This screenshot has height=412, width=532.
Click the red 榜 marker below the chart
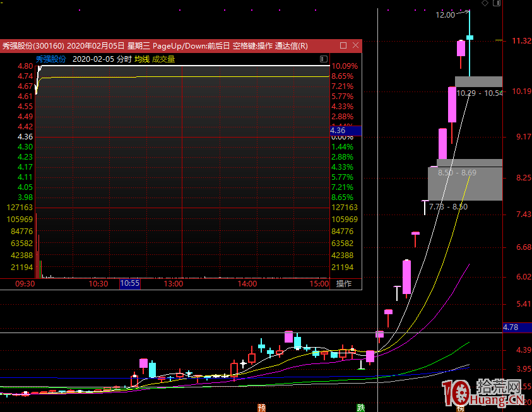point(381,408)
